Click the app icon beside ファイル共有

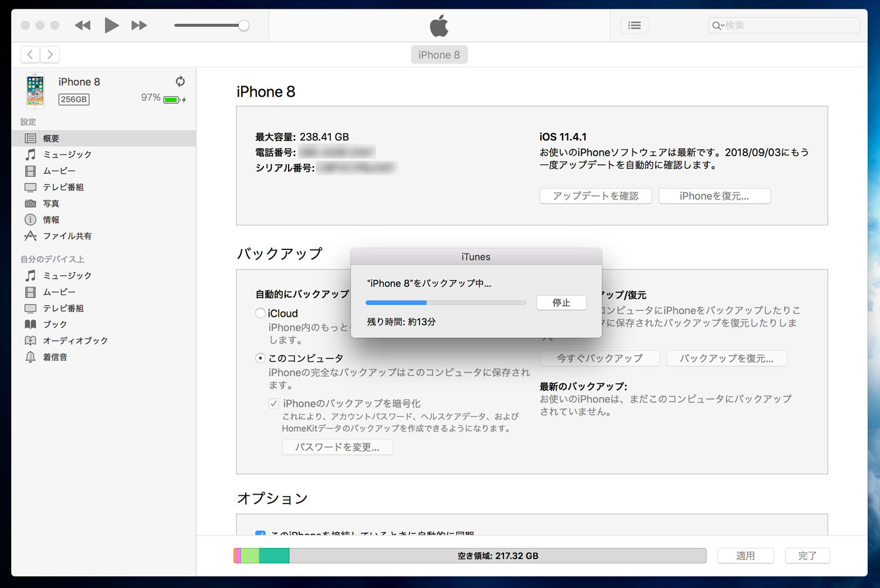(x=31, y=236)
